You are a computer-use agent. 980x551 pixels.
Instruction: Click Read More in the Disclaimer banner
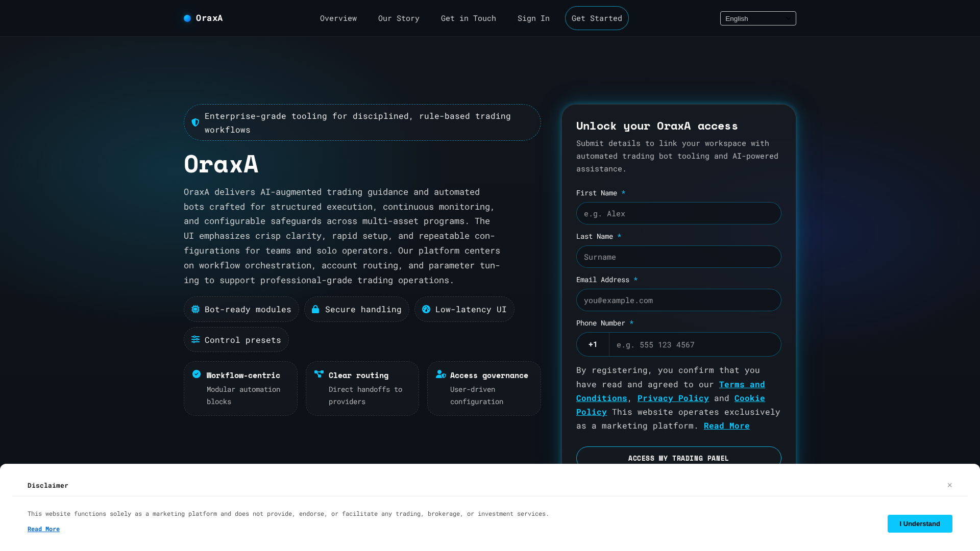43,529
